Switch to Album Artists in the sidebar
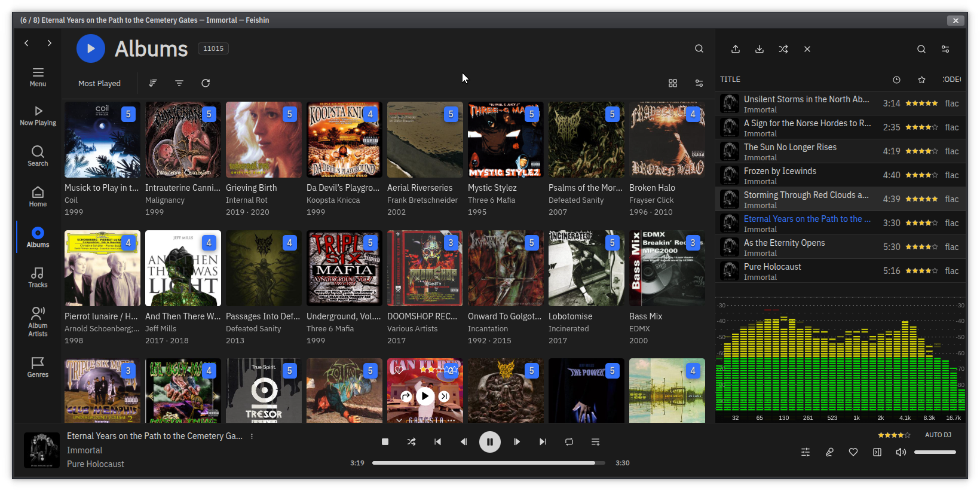This screenshot has width=980, height=491. point(38,322)
